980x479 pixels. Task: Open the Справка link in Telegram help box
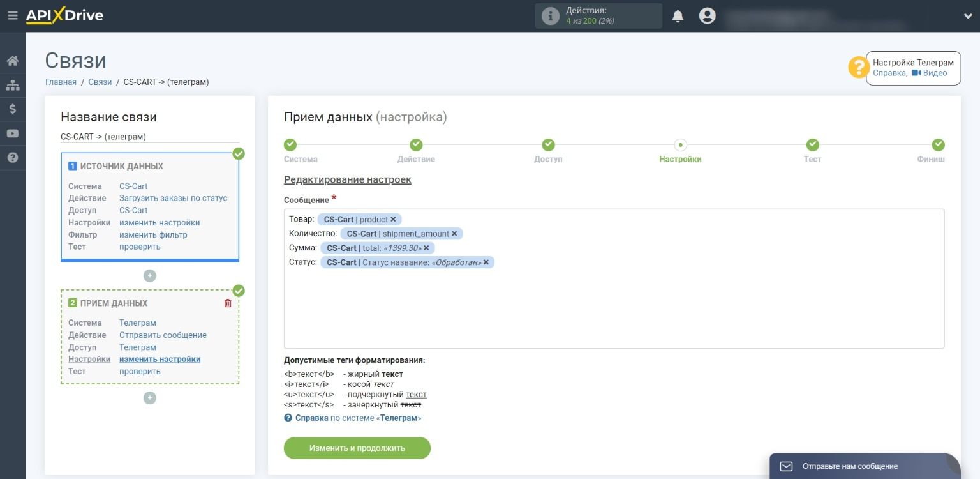click(x=889, y=73)
